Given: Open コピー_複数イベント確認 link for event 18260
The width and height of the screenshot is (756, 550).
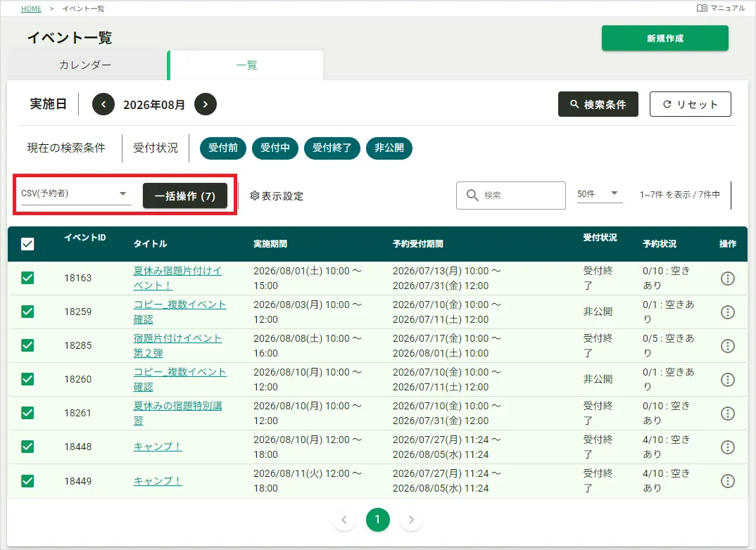Looking at the screenshot, I should [179, 379].
